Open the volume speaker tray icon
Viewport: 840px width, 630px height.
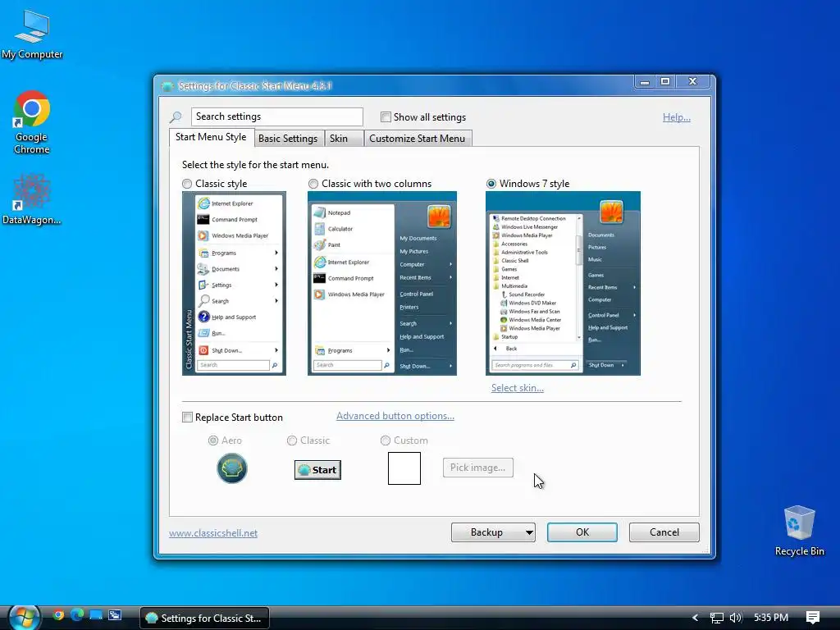(x=736, y=618)
